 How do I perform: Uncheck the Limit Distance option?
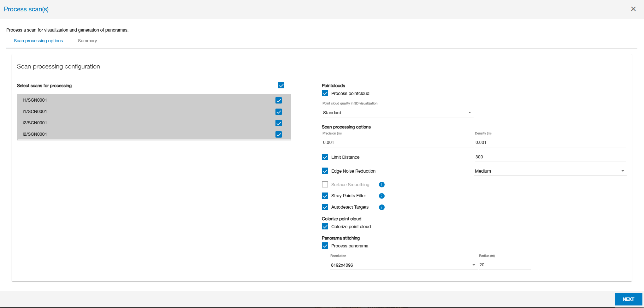point(325,157)
